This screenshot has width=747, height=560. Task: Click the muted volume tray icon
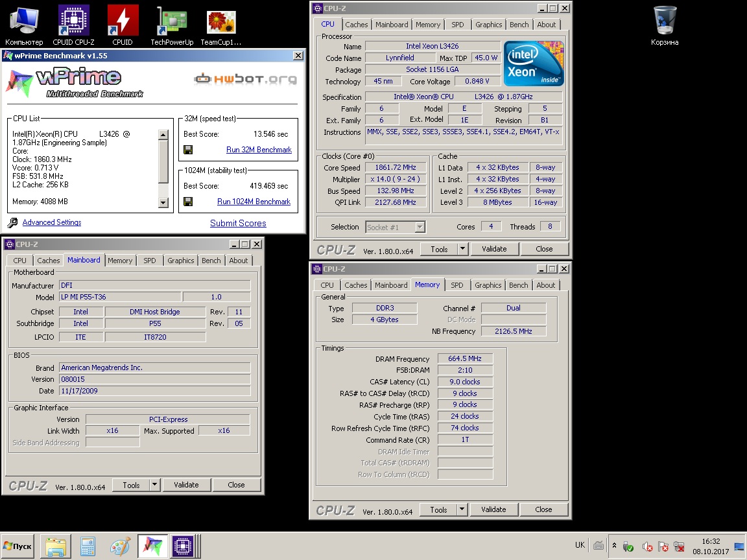coord(647,546)
